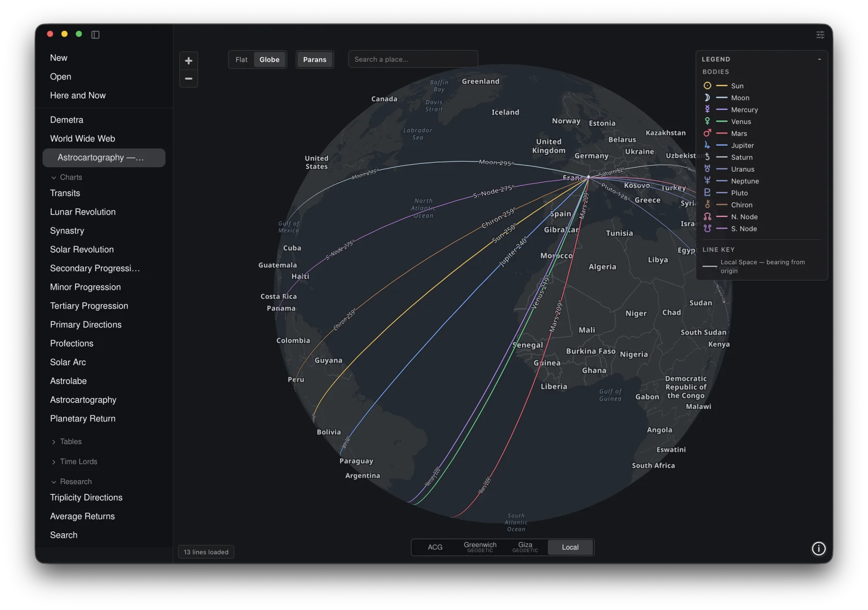Click the '13 lines loaded' status
This screenshot has width=868, height=610.
(206, 552)
